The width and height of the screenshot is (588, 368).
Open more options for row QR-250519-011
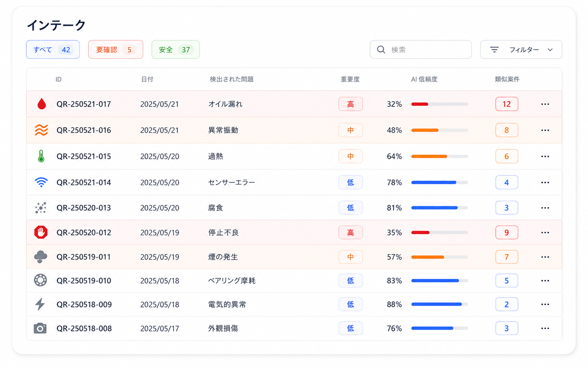tap(545, 257)
